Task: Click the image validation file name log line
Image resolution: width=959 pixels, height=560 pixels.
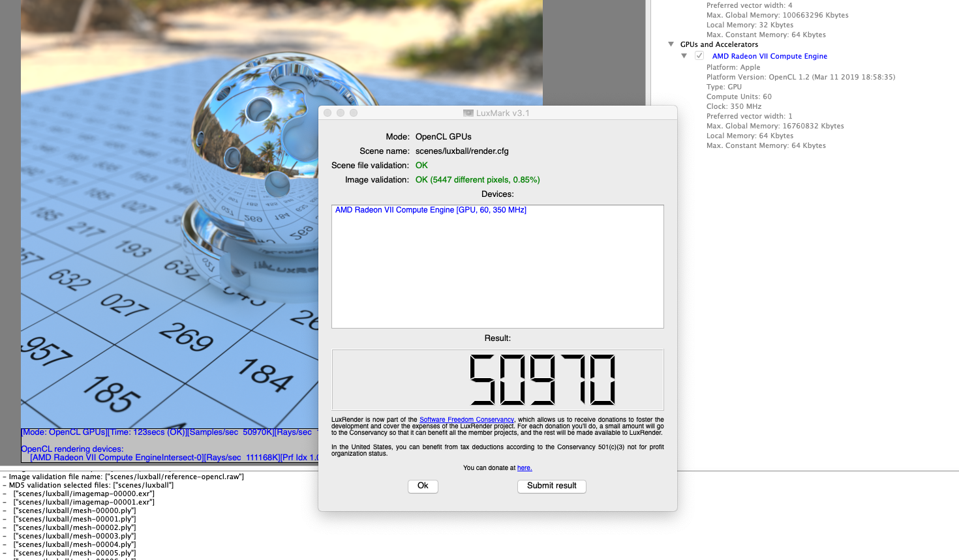Action: pyautogui.click(x=123, y=477)
